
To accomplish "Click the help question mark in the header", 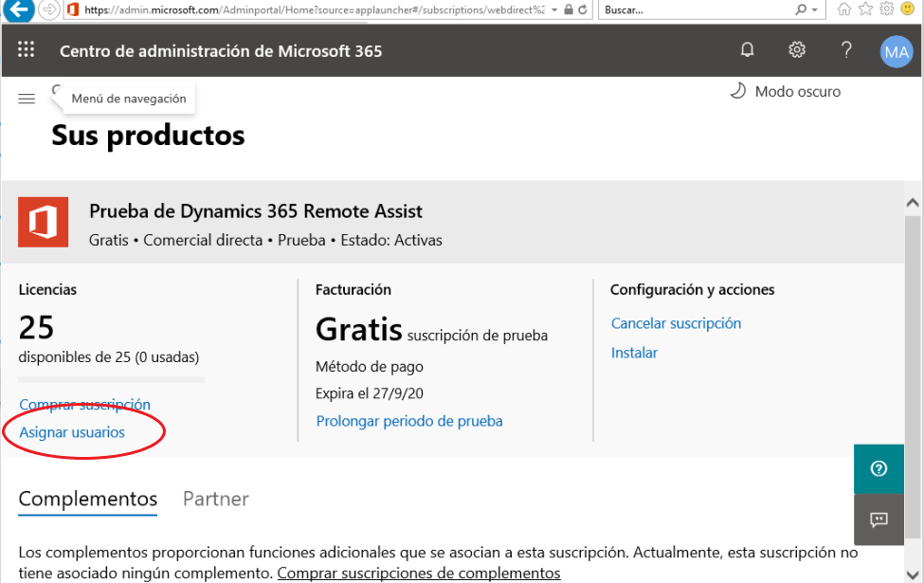I will (x=846, y=50).
